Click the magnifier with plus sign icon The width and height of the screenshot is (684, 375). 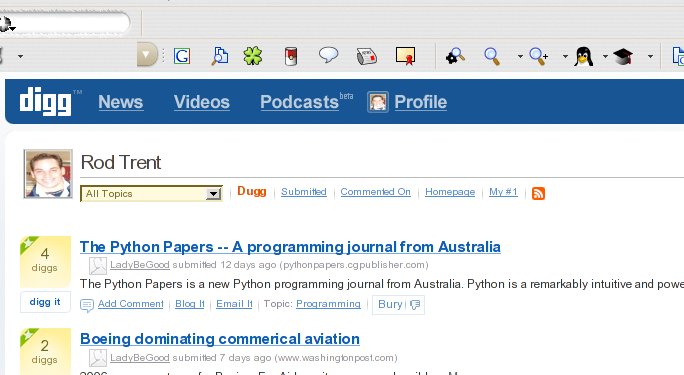click(x=538, y=56)
